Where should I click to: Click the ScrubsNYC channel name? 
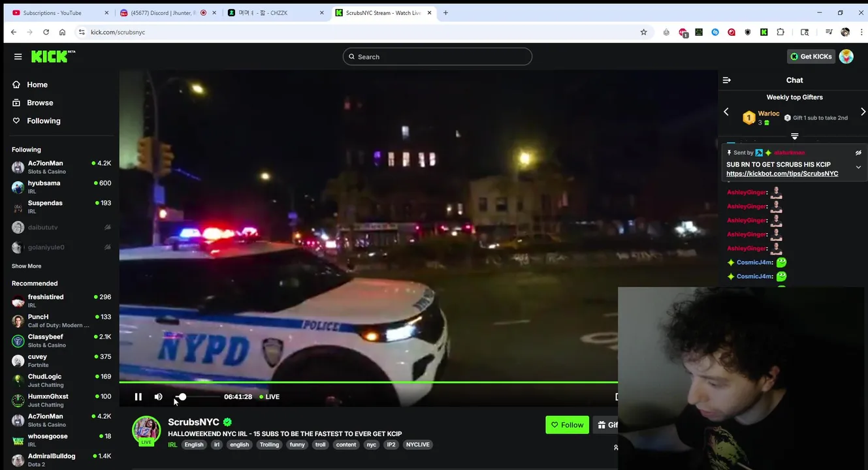click(193, 422)
